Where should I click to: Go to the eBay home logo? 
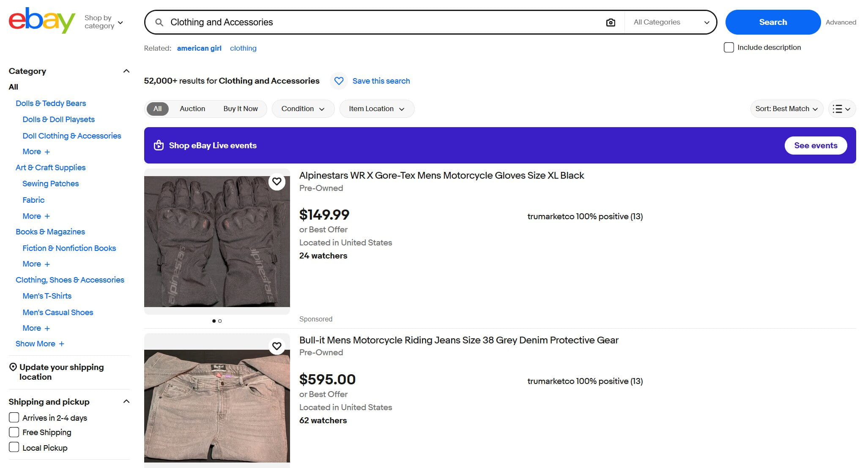(42, 21)
